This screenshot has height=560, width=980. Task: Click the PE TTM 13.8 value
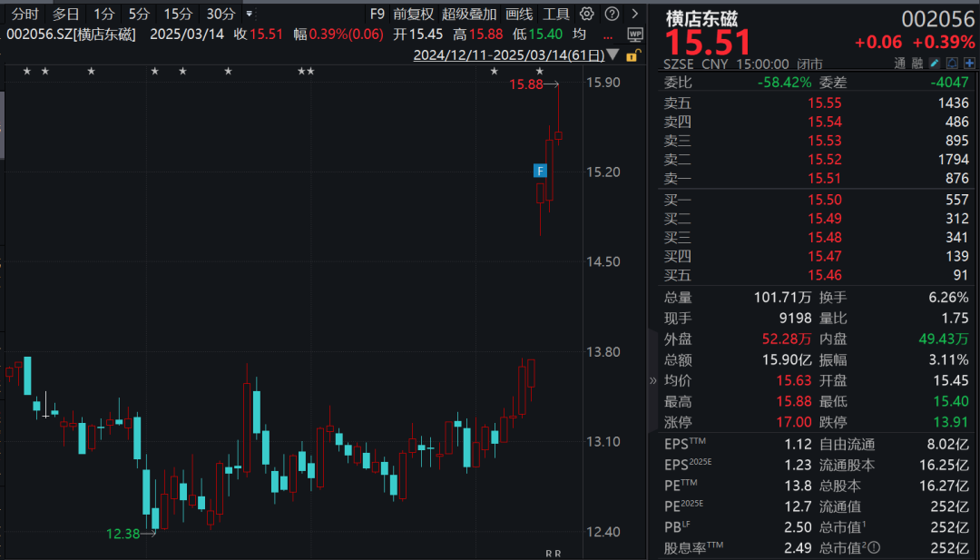[x=799, y=486]
